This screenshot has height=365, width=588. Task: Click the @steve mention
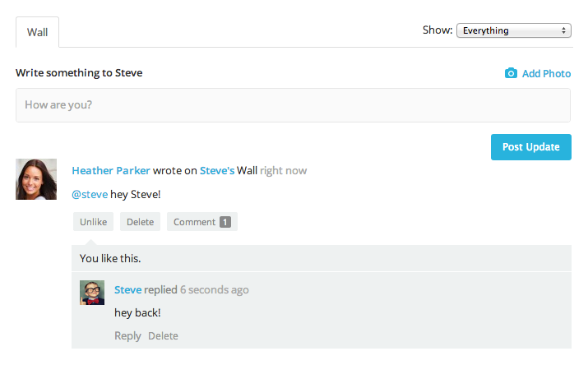click(90, 194)
